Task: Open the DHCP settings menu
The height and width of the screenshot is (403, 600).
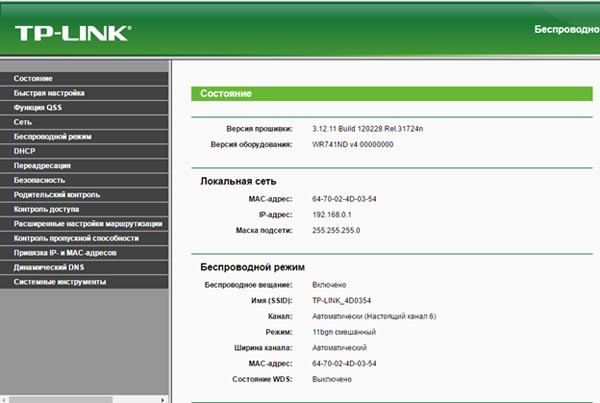Action: click(x=84, y=151)
